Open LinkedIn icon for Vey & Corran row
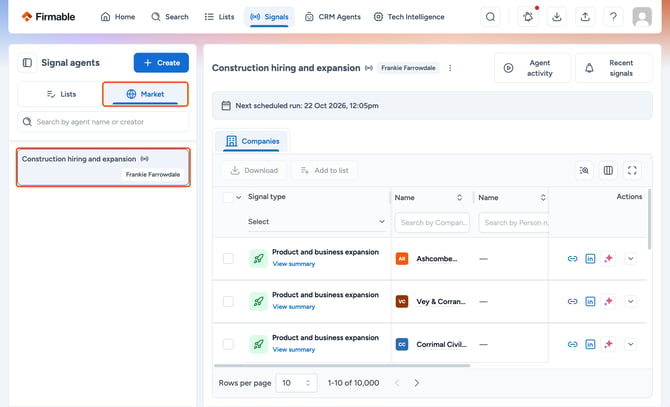This screenshot has height=407, width=670. 590,302
